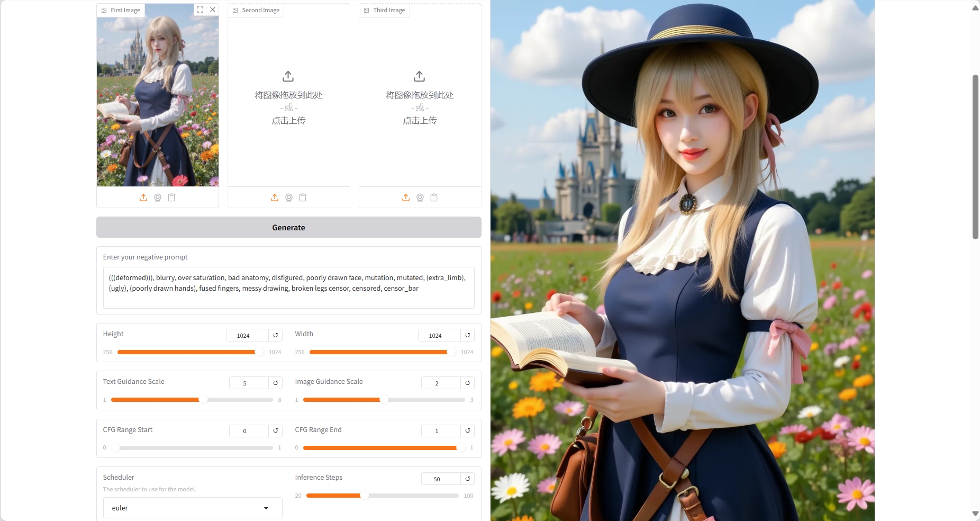The height and width of the screenshot is (521, 980).
Task: Click the upload icon under Second Image
Action: (275, 197)
